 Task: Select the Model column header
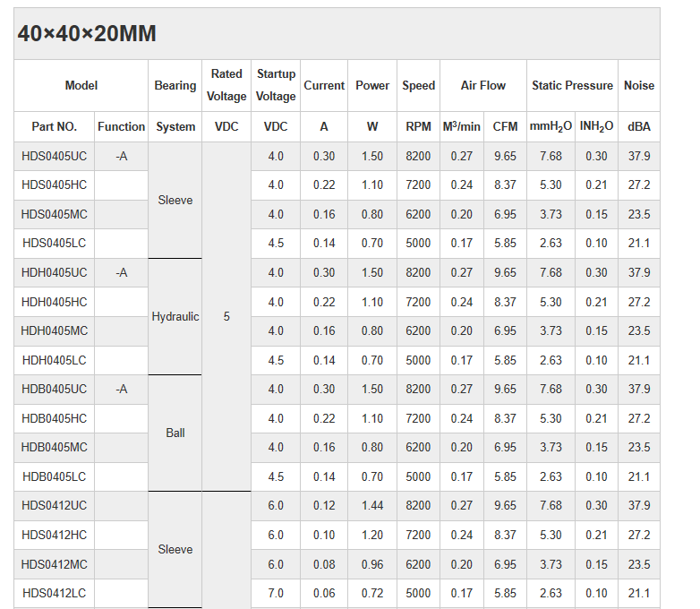click(x=81, y=86)
